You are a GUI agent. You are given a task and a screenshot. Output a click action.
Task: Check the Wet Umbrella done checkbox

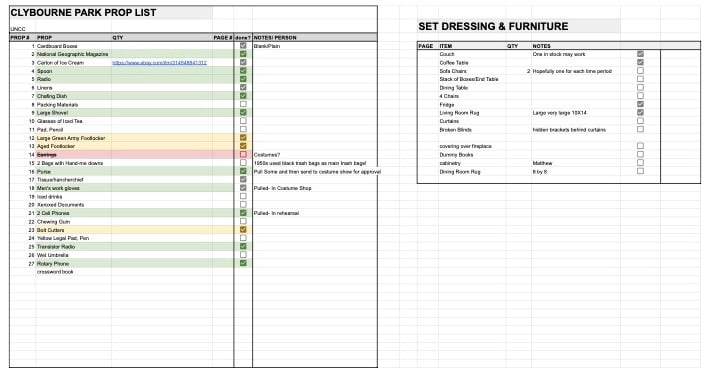(243, 255)
